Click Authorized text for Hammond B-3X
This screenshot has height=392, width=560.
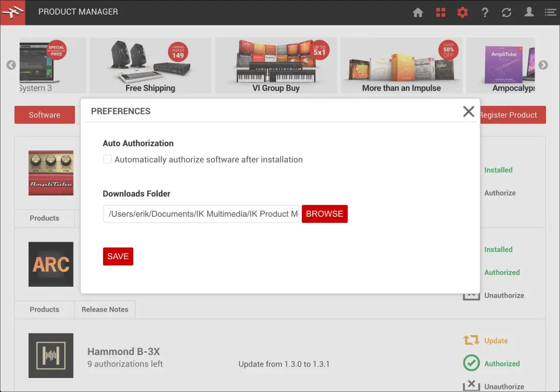502,363
